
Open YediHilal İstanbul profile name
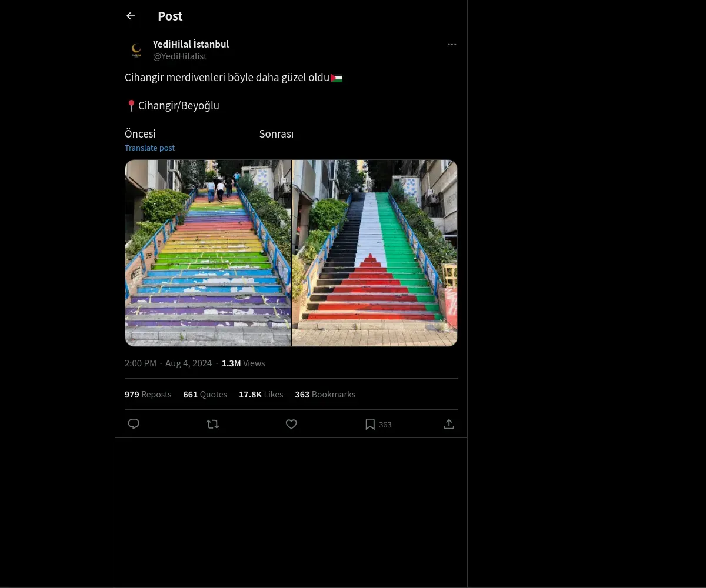tap(191, 44)
